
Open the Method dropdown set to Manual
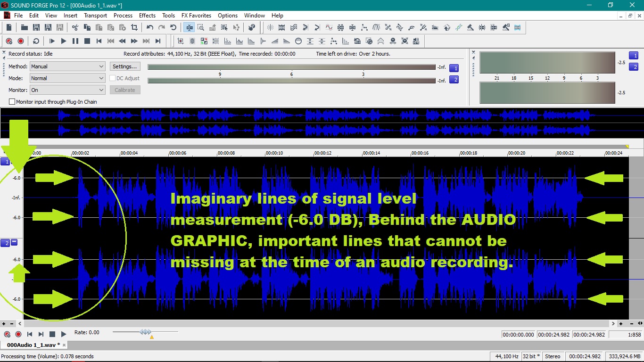67,66
